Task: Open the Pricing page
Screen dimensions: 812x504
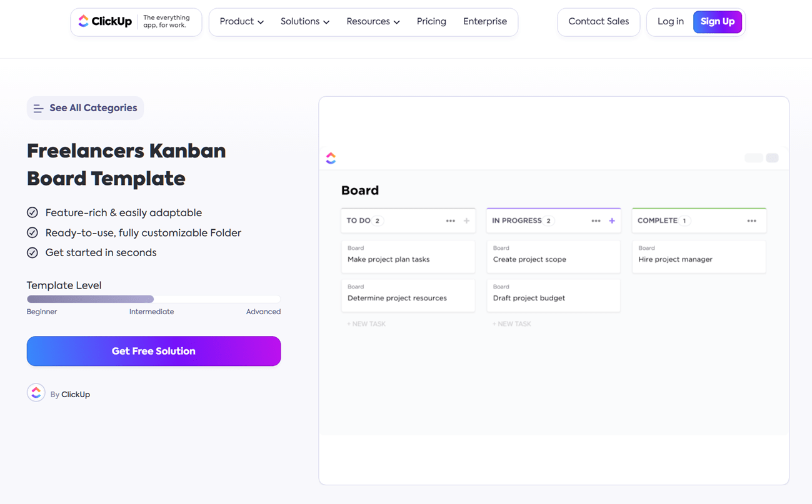Action: (x=431, y=22)
